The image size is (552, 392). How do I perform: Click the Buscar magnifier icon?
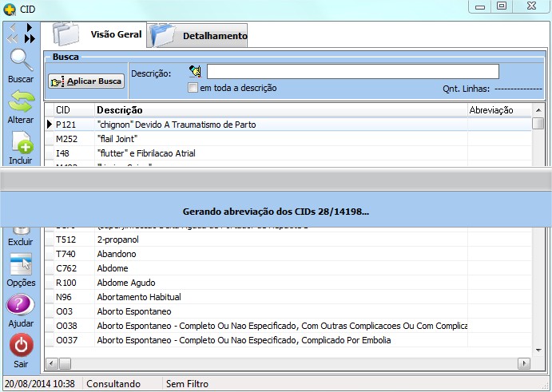(20, 61)
